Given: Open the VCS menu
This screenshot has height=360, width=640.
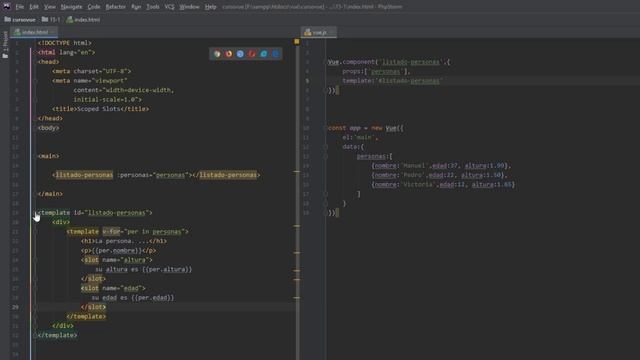Looking at the screenshot, I should pos(169,7).
